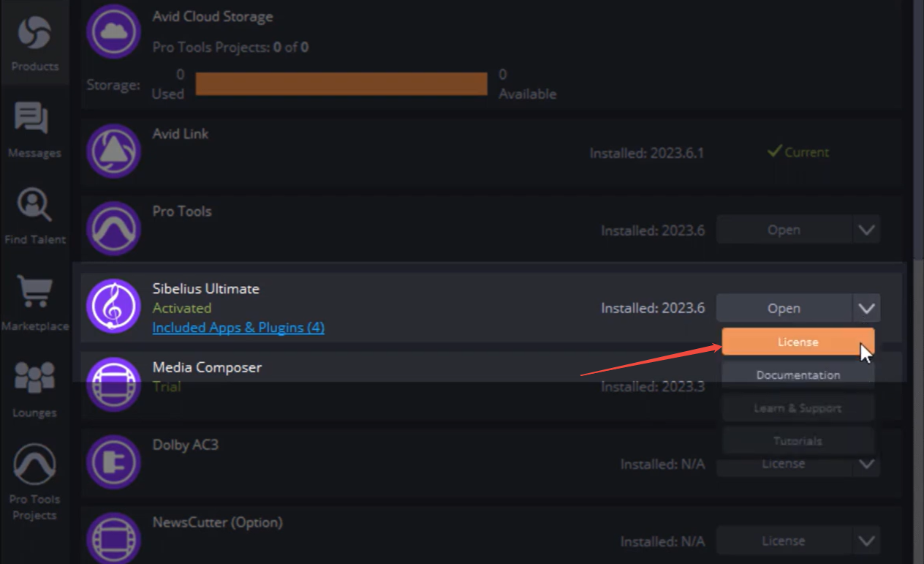Click the Sibelius Ultimate treble clef icon
This screenshot has height=564, width=924.
click(x=113, y=306)
